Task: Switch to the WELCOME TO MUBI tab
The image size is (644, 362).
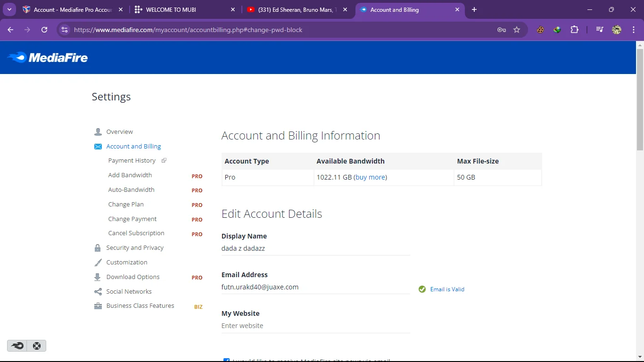Action: 185,9
